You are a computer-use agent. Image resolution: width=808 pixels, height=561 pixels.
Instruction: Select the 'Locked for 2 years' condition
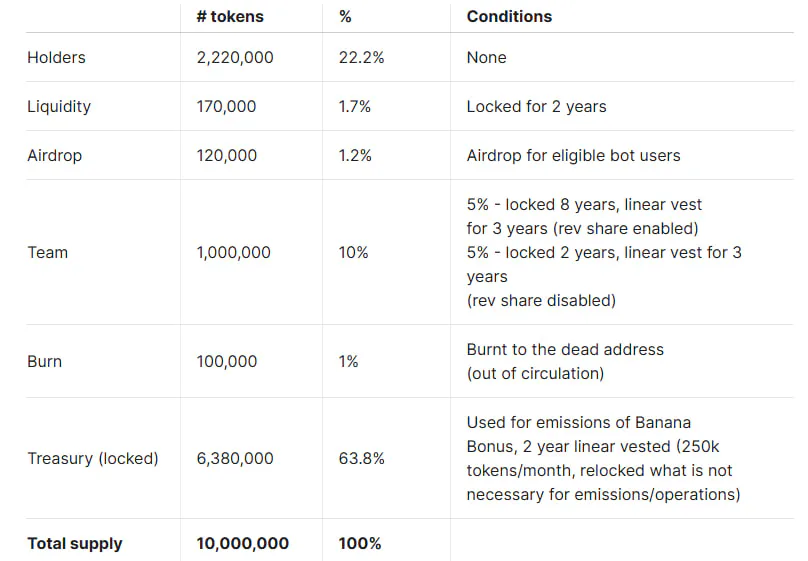536,106
